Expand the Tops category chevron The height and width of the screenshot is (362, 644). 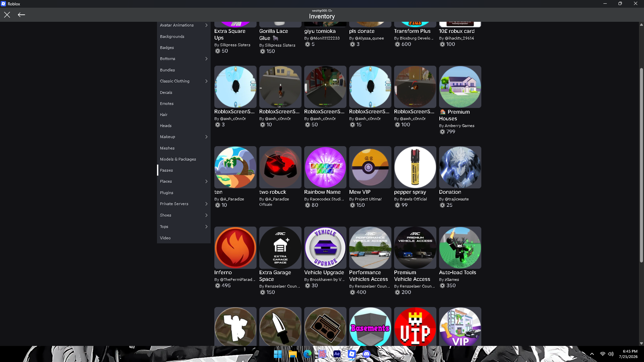point(206,227)
